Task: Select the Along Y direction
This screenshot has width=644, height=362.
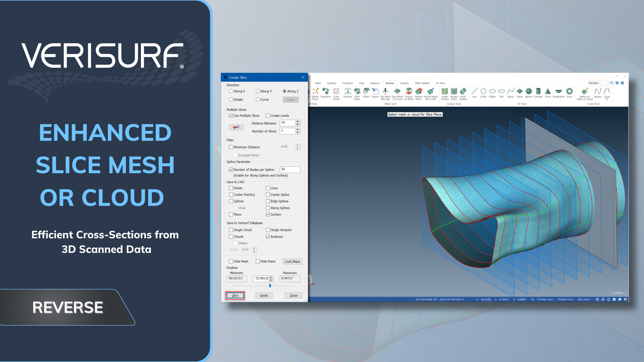Action: 264,91
